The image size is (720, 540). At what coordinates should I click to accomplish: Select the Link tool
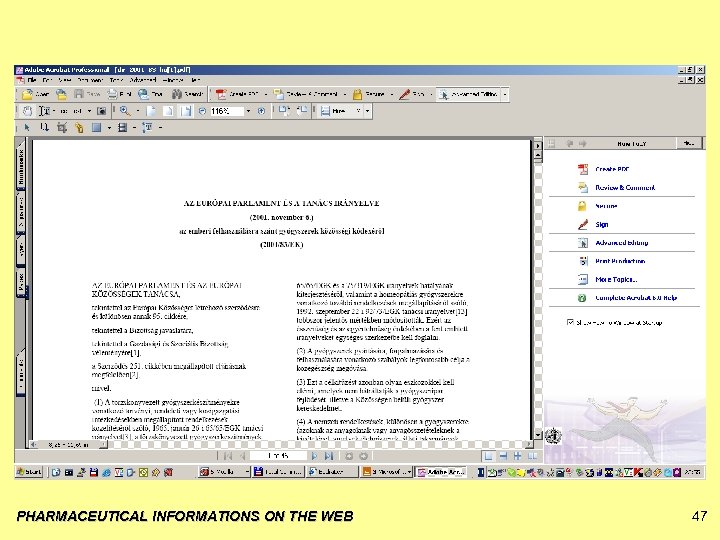click(79, 127)
